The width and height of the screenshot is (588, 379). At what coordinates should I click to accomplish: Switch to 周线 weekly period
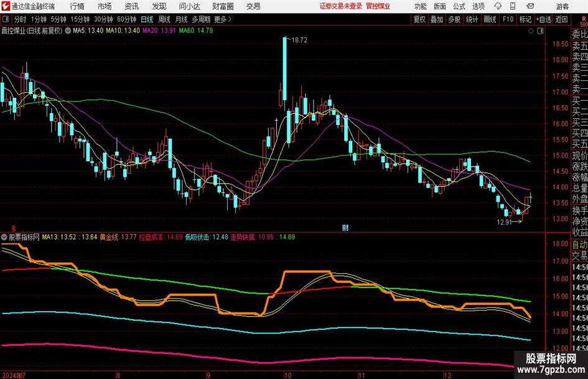click(x=164, y=19)
